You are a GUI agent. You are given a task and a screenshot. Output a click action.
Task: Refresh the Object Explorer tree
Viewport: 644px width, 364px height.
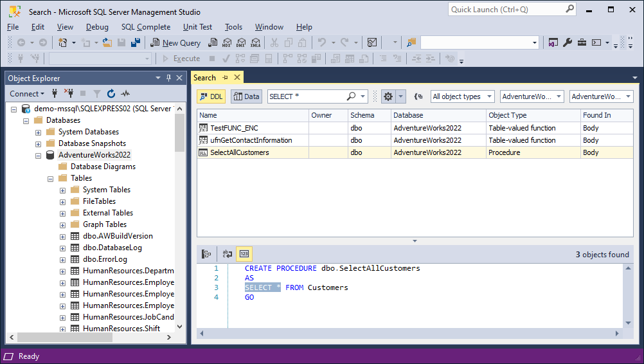coord(111,94)
